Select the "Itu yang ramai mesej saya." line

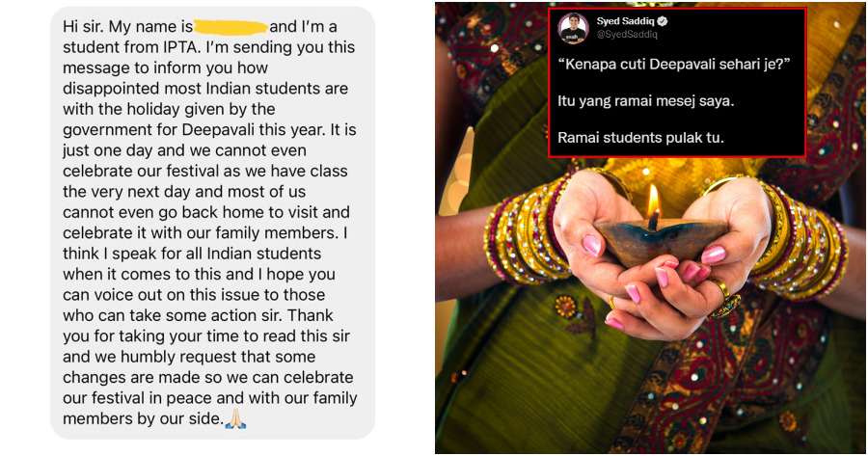point(645,100)
